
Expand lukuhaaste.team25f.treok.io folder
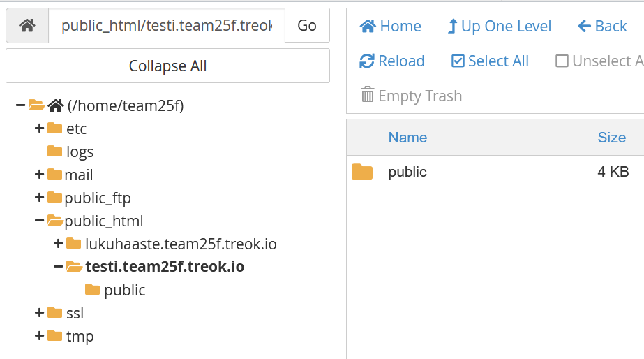[59, 244]
